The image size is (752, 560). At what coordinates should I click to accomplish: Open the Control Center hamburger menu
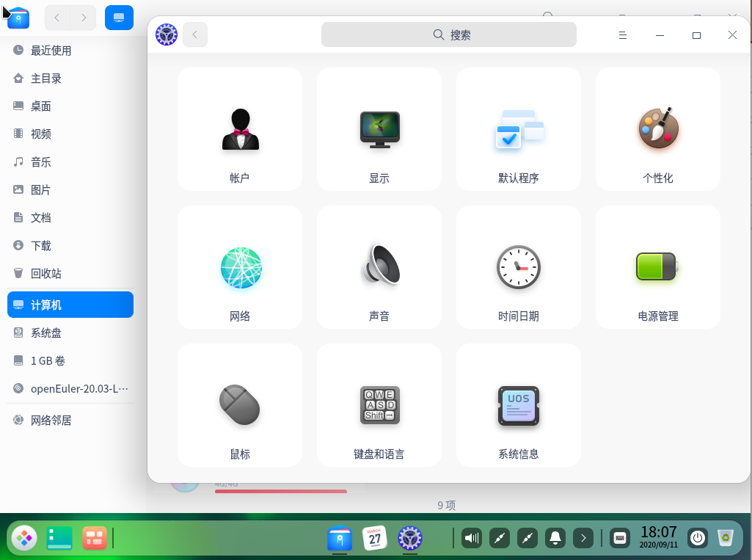pos(623,35)
